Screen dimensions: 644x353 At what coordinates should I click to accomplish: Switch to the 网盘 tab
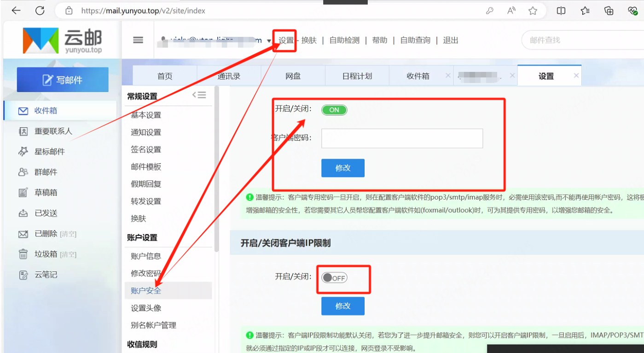(293, 76)
